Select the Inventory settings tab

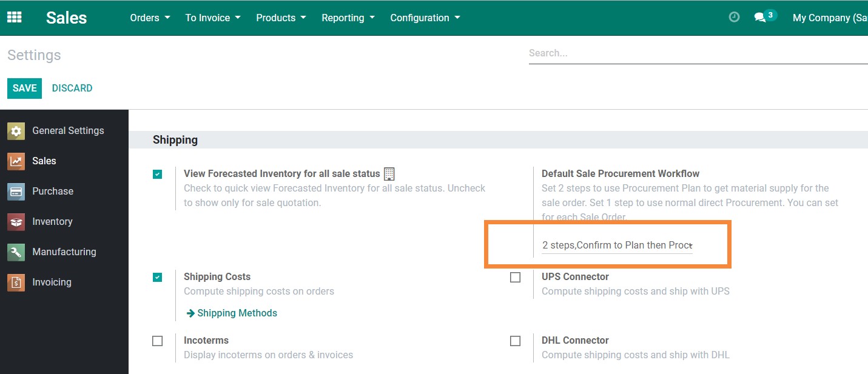64,221
